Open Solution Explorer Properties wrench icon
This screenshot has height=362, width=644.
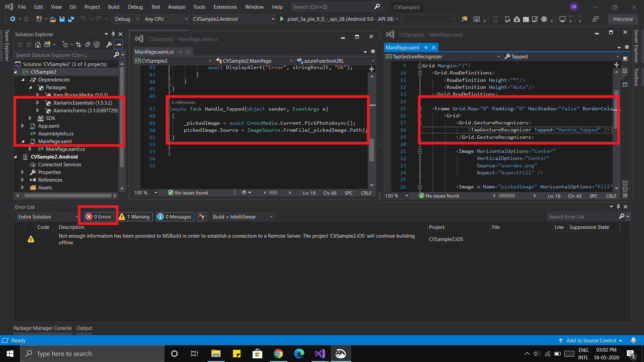point(109,44)
